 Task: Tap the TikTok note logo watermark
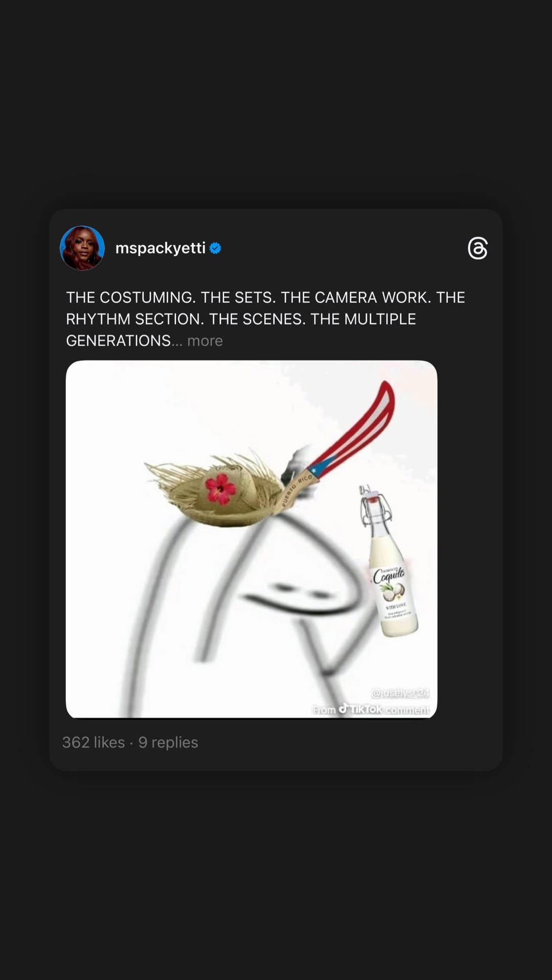(343, 708)
